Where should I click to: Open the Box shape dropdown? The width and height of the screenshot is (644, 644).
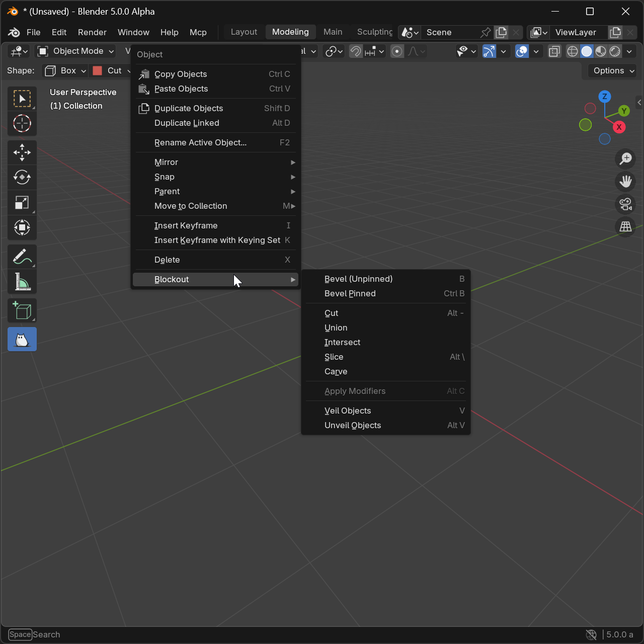65,71
